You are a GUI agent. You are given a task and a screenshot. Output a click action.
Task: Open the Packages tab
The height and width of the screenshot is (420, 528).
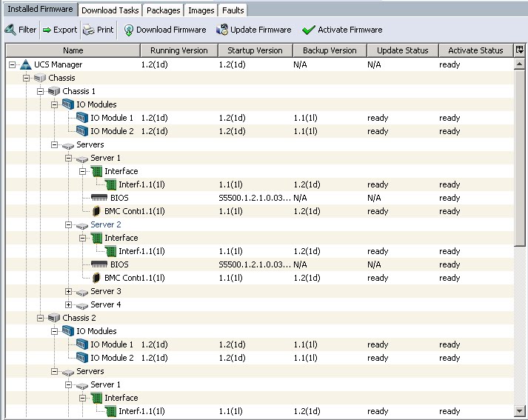point(164,10)
